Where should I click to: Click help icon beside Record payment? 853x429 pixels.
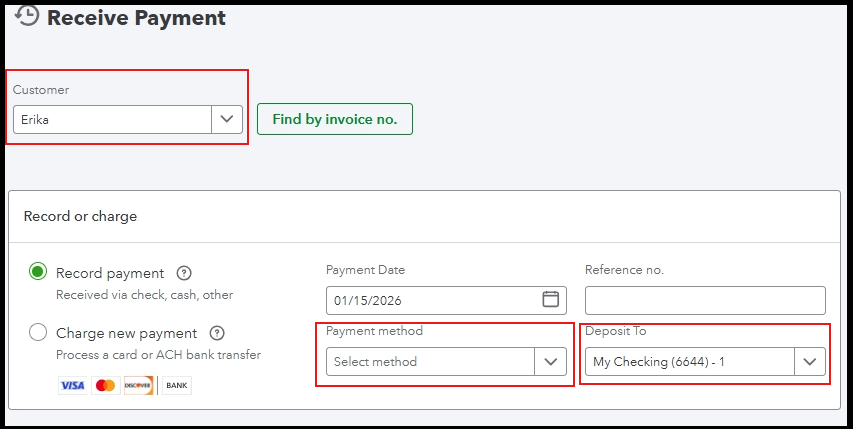[184, 273]
